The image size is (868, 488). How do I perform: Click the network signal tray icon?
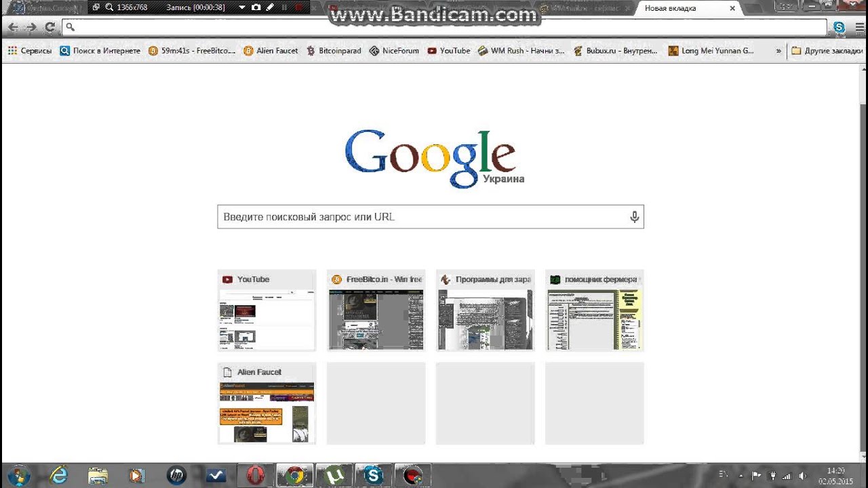click(787, 476)
